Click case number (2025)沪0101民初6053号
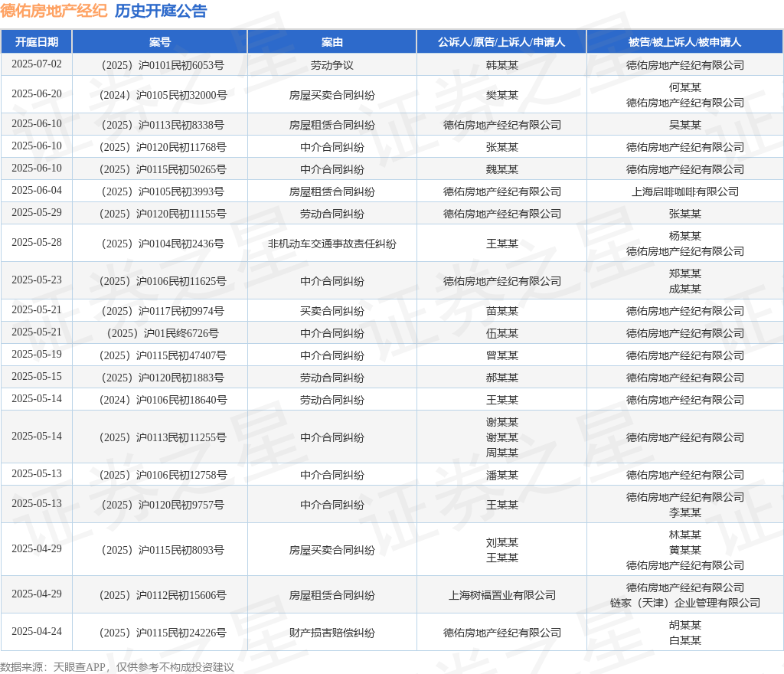The width and height of the screenshot is (784, 674). click(x=162, y=66)
